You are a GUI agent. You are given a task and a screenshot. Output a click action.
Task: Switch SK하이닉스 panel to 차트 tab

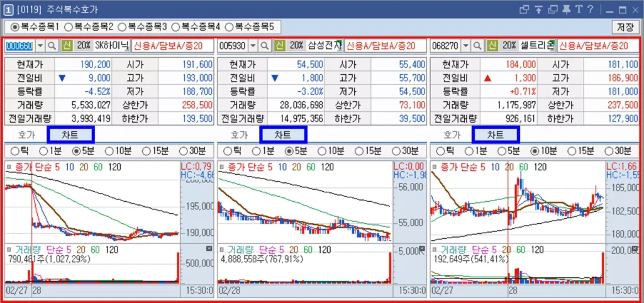tap(70, 135)
